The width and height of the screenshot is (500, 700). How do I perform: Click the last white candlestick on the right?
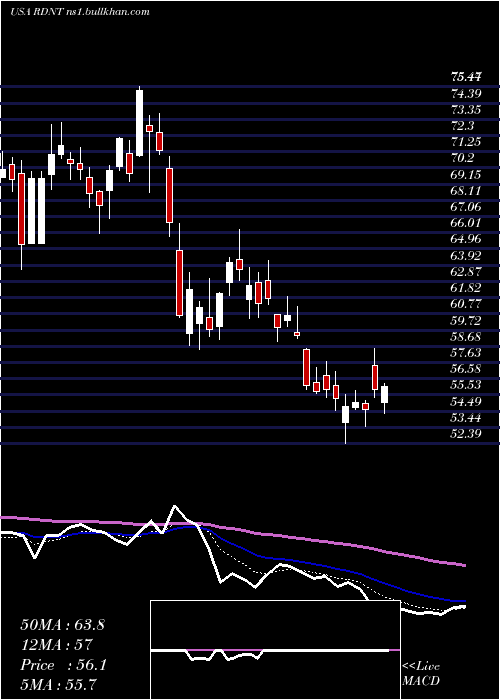(x=384, y=395)
